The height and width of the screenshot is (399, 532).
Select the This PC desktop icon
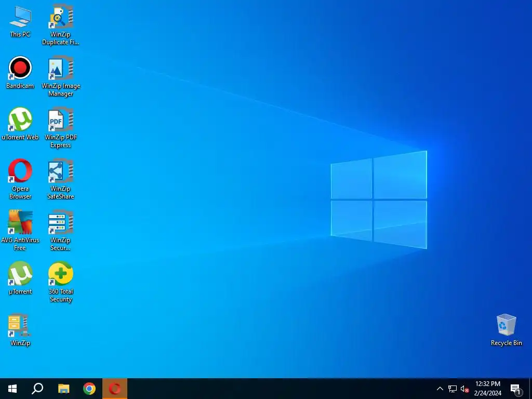pos(20,21)
